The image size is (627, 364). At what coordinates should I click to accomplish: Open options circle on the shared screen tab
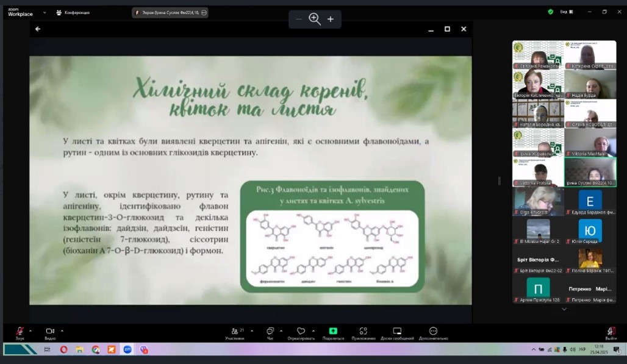(x=204, y=13)
